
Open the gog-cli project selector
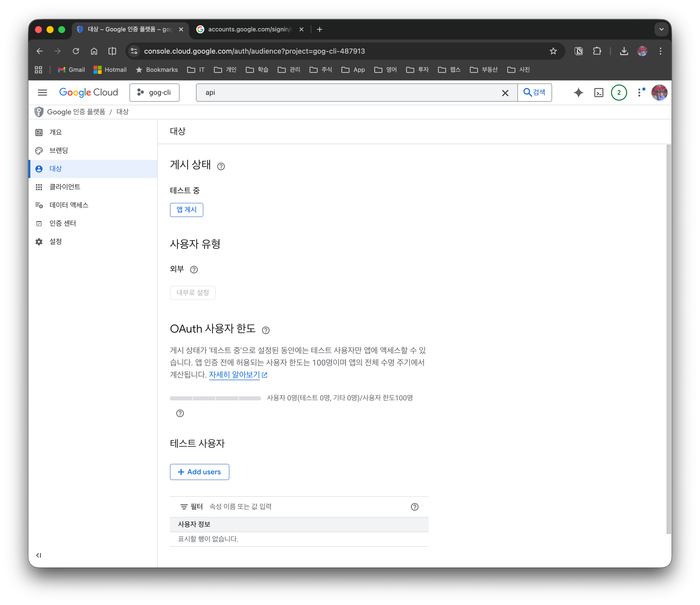point(155,92)
